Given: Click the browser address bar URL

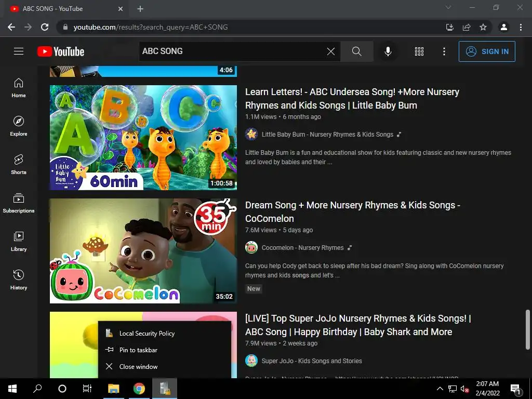Looking at the screenshot, I should pos(151,27).
